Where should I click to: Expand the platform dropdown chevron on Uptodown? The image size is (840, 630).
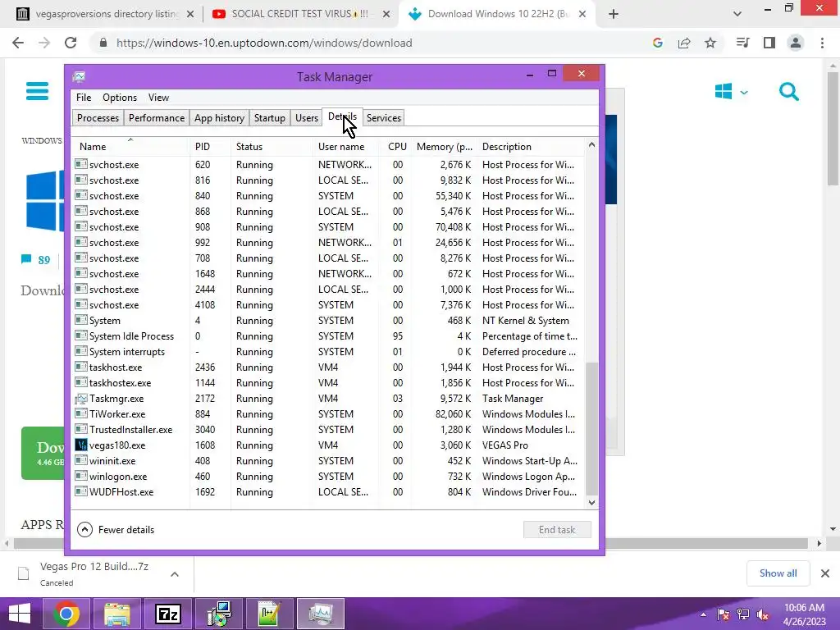click(743, 93)
